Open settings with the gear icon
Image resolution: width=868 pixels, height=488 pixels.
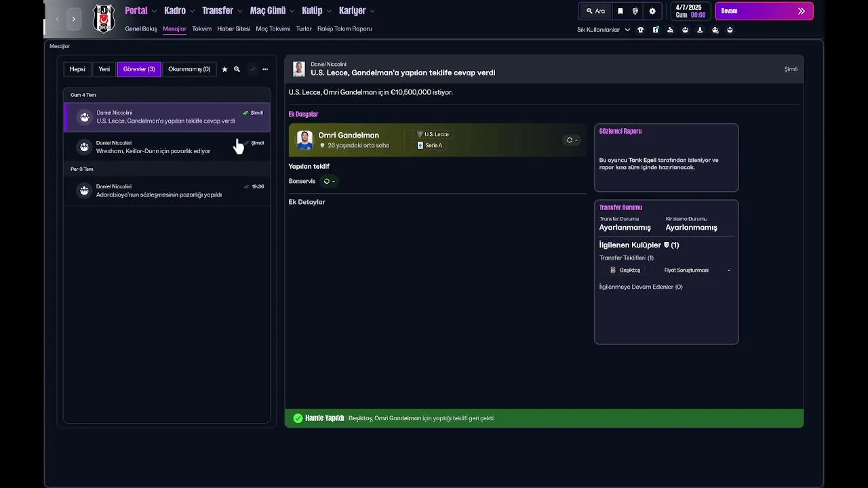click(652, 11)
